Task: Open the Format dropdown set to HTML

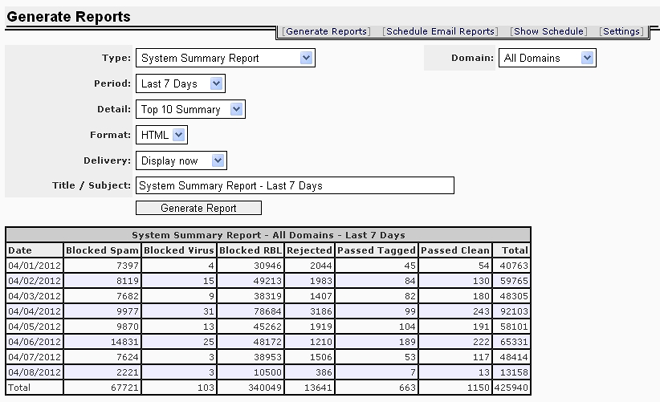Action: point(162,135)
